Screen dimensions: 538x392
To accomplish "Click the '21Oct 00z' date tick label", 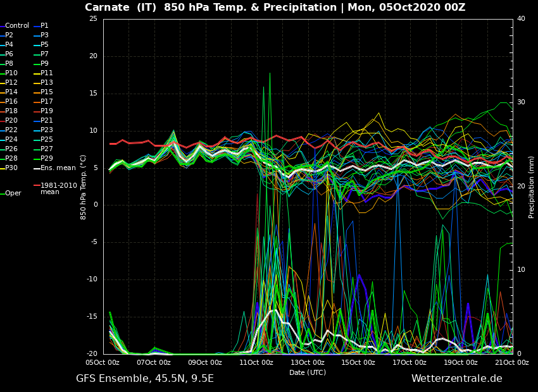I will [x=512, y=362].
